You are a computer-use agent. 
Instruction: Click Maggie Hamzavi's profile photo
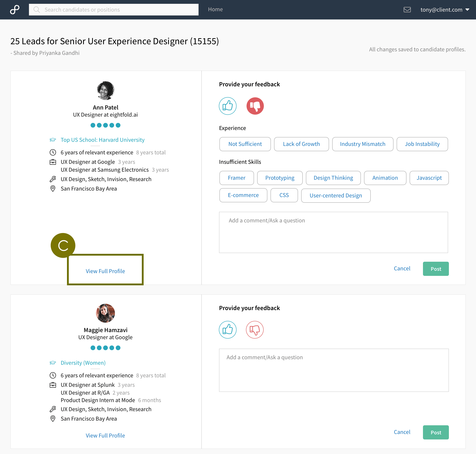(105, 313)
